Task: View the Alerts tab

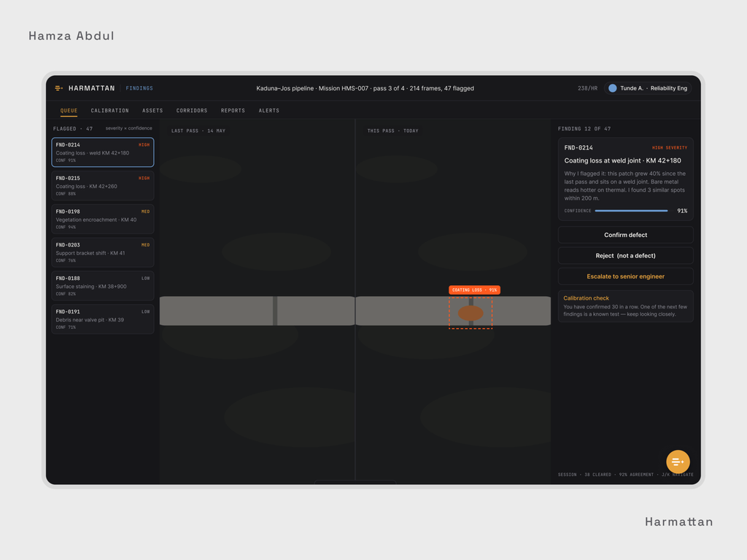Action: click(x=268, y=111)
